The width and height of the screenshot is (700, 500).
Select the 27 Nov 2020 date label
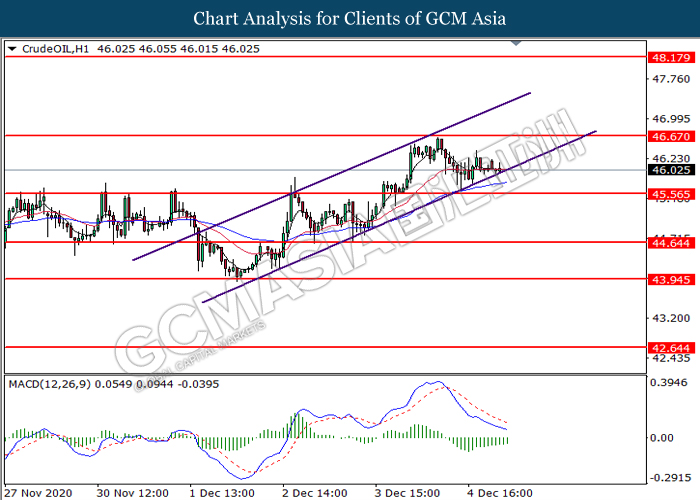[x=37, y=492]
